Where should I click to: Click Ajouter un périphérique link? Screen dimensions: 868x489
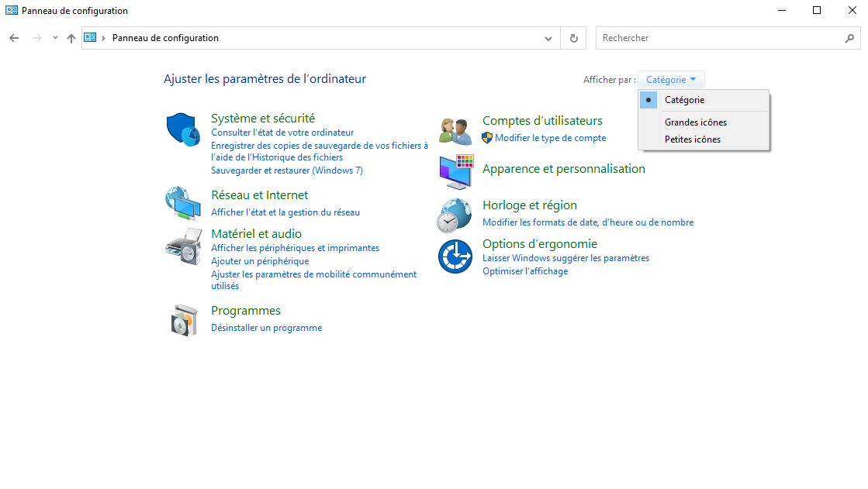(x=260, y=261)
